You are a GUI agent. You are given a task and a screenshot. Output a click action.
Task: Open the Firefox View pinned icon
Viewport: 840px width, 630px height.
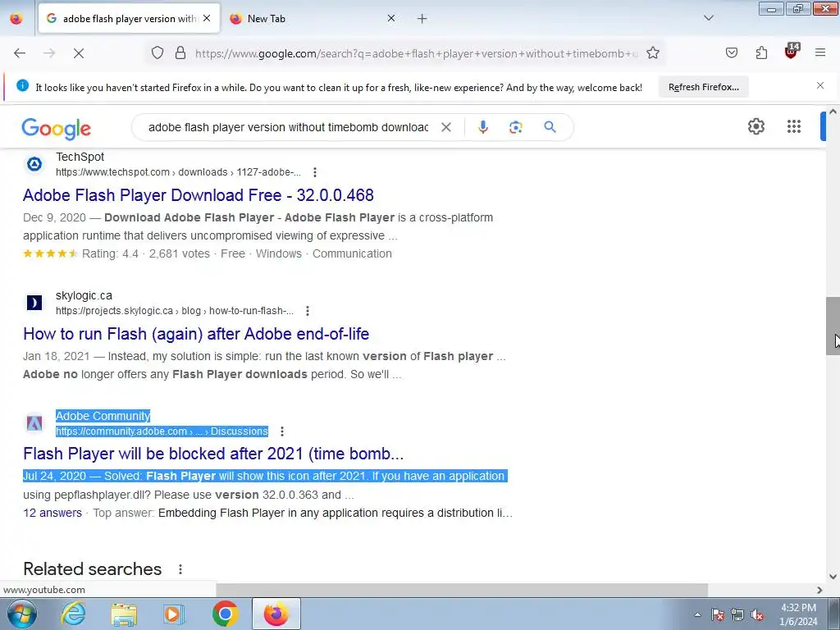pos(16,19)
